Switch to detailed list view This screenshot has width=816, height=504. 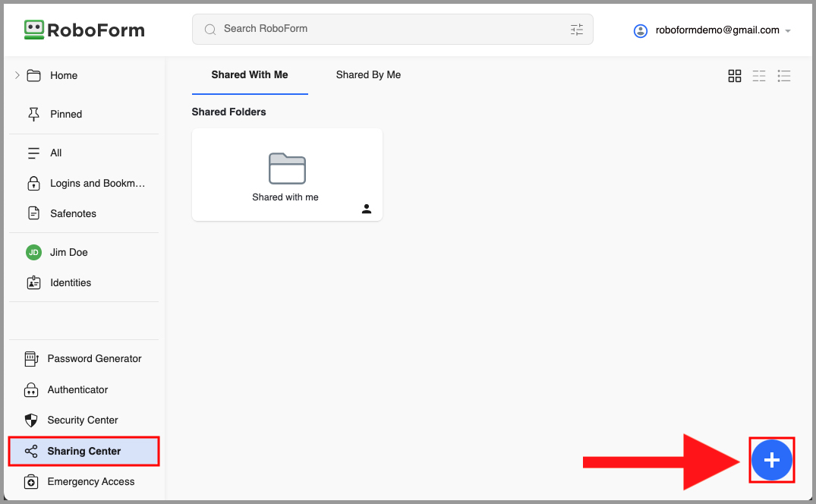783,76
